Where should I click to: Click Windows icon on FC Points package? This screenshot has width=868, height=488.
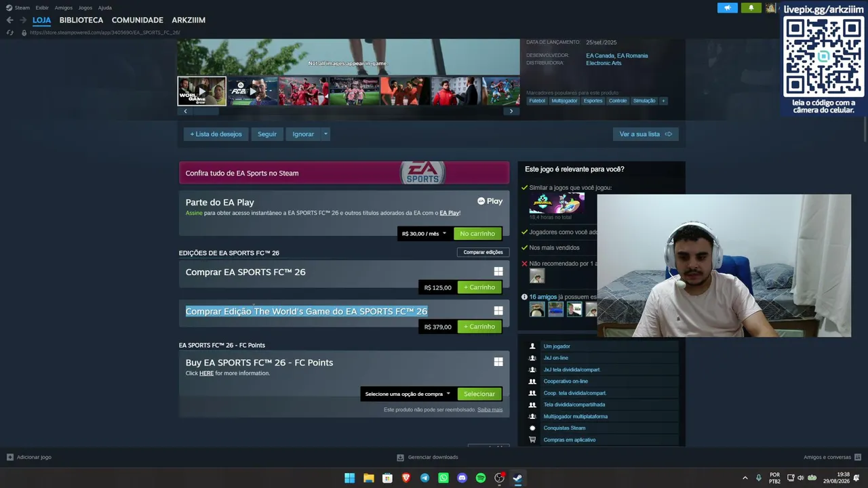click(498, 363)
